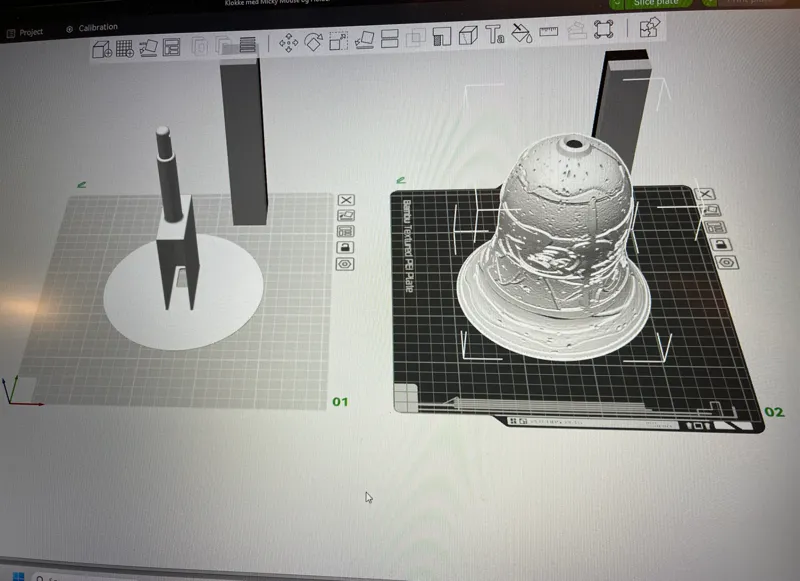The width and height of the screenshot is (800, 581).
Task: Select the Mesh boolean tool
Action: click(416, 38)
